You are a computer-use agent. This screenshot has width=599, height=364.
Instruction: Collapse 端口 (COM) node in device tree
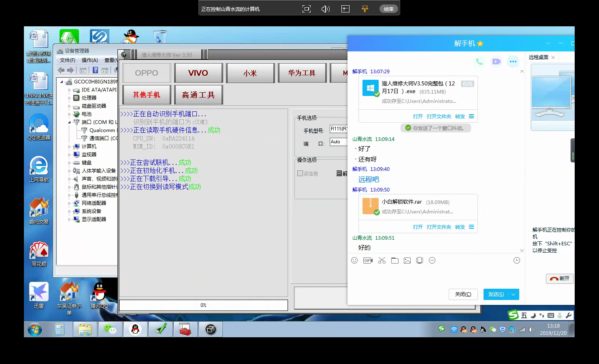69,122
